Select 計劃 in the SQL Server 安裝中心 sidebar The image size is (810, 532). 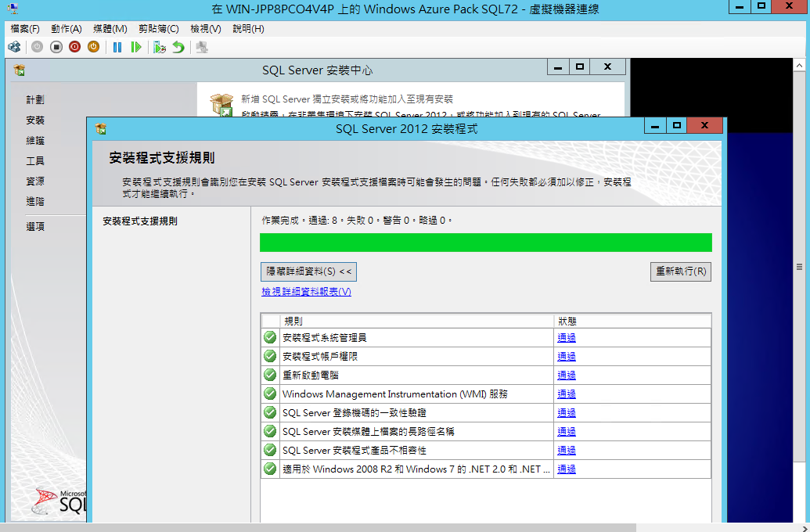tap(35, 99)
